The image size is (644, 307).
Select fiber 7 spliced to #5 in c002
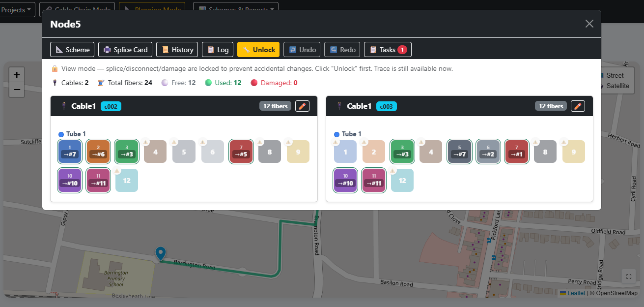coord(241,152)
